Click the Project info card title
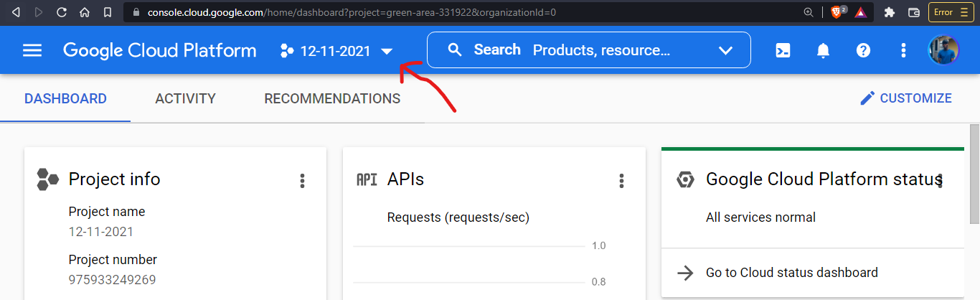 coord(114,179)
